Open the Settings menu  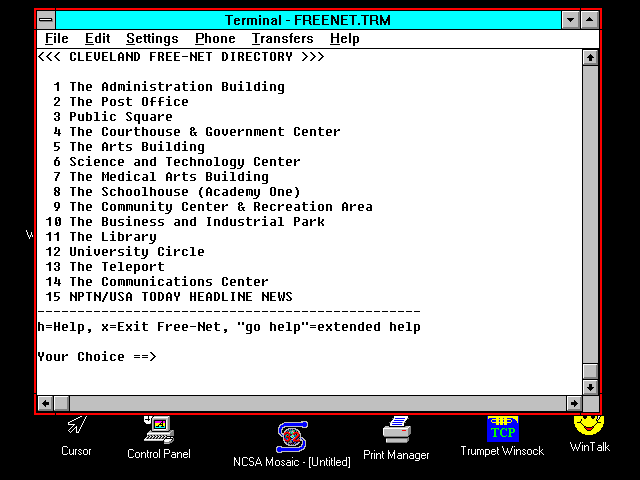click(x=152, y=39)
